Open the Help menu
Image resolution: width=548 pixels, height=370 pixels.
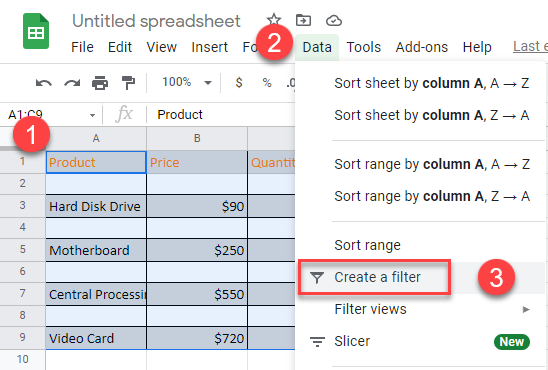coord(477,47)
